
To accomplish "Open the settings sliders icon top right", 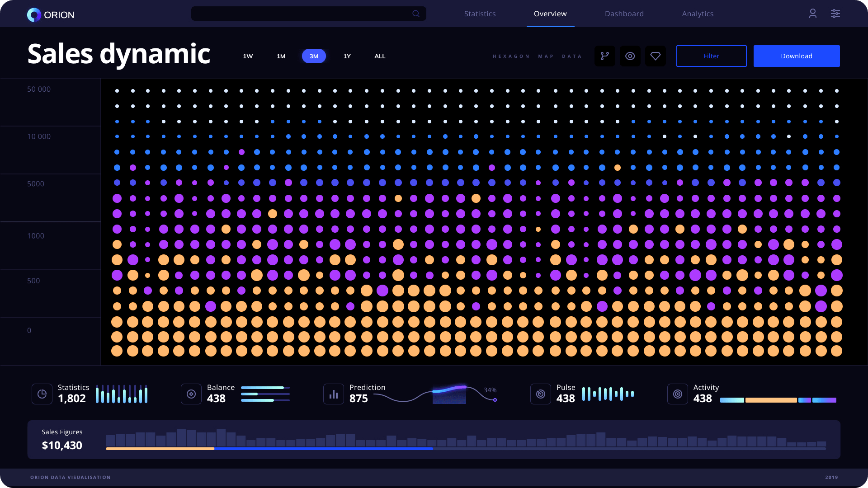I will tap(835, 14).
